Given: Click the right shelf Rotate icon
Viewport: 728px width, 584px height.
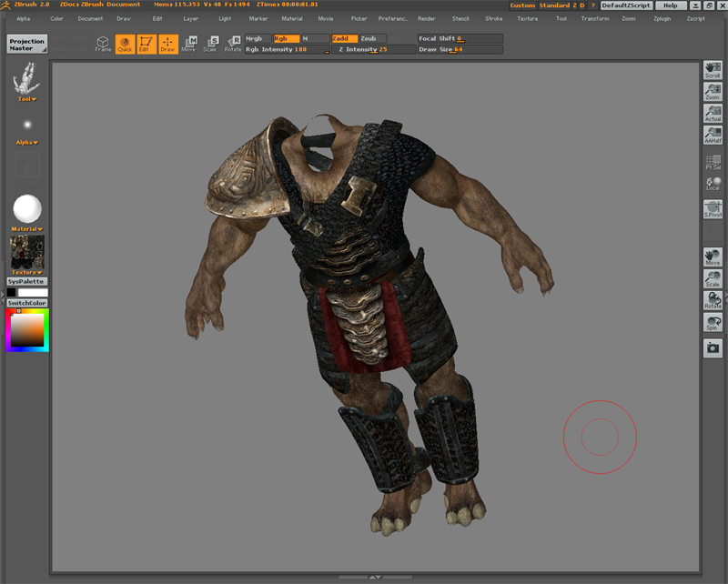Looking at the screenshot, I should click(713, 300).
